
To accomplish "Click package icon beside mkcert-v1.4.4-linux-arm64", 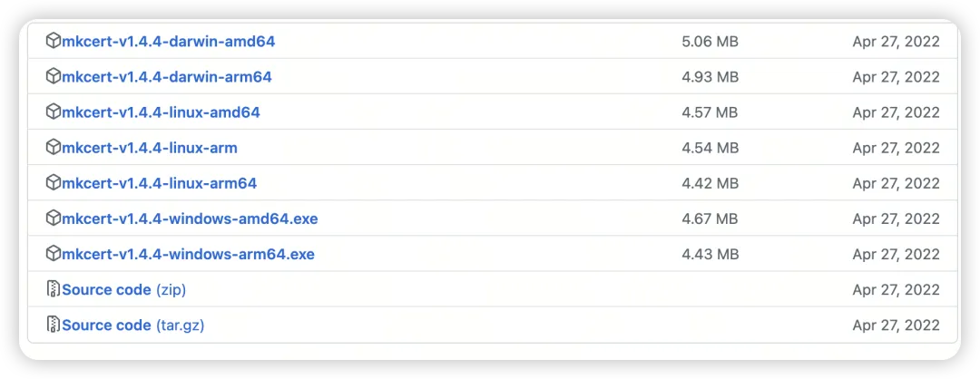I will point(54,182).
